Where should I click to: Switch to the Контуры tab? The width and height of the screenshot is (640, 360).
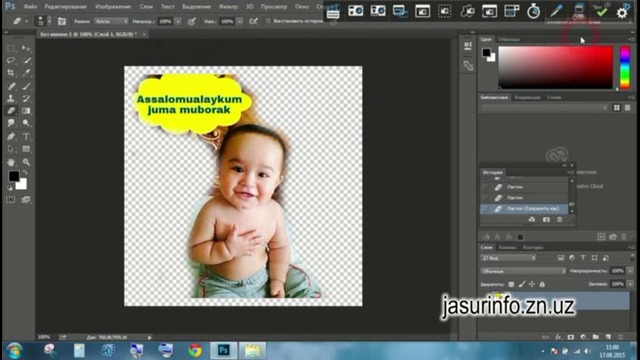(x=533, y=247)
